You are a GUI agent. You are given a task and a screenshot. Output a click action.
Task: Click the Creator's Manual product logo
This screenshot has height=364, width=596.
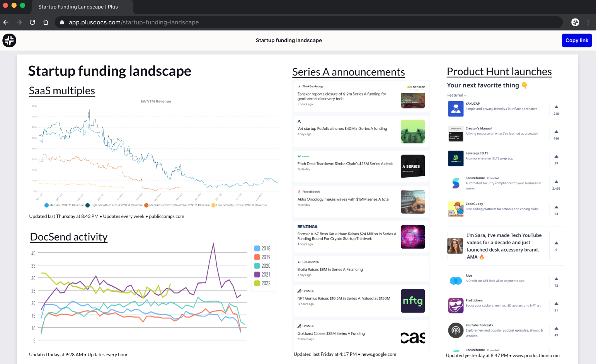(456, 134)
